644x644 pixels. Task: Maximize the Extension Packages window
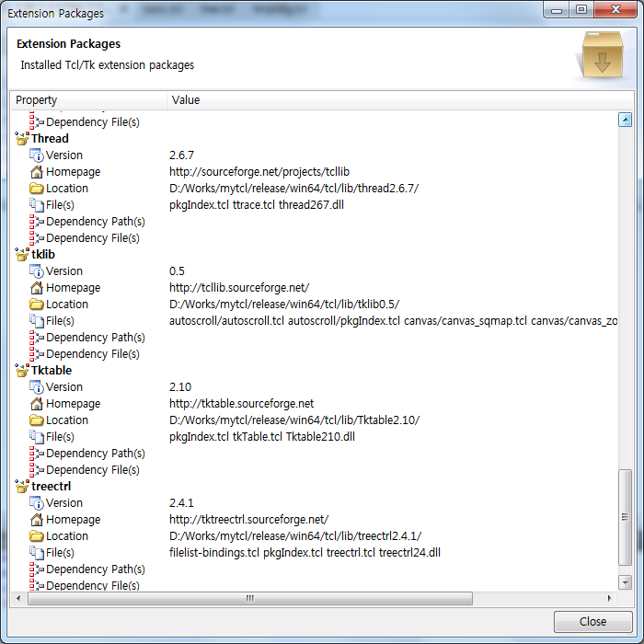click(581, 10)
